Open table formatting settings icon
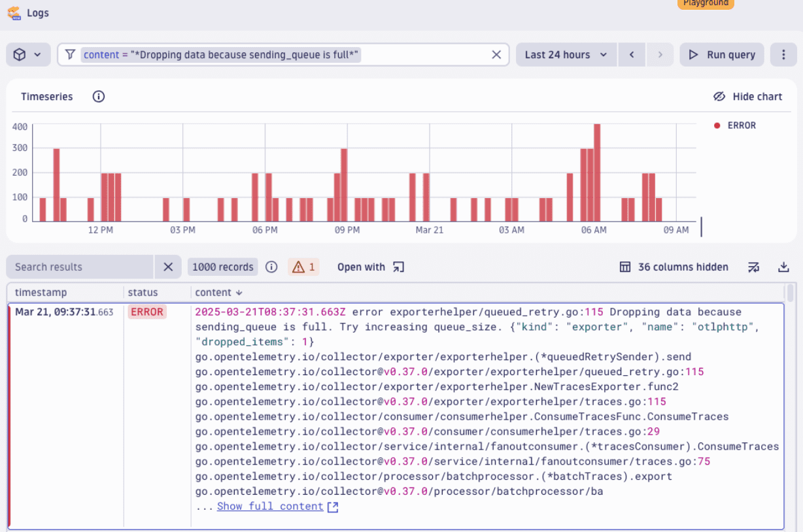803x532 pixels. 754,267
